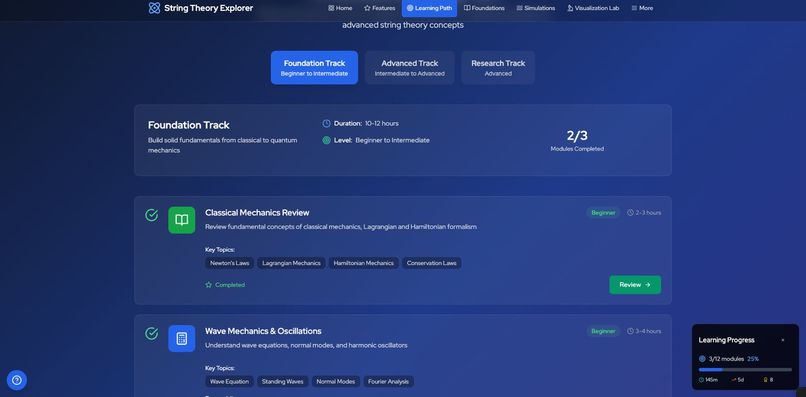Open Simulations from the top nav

536,8
